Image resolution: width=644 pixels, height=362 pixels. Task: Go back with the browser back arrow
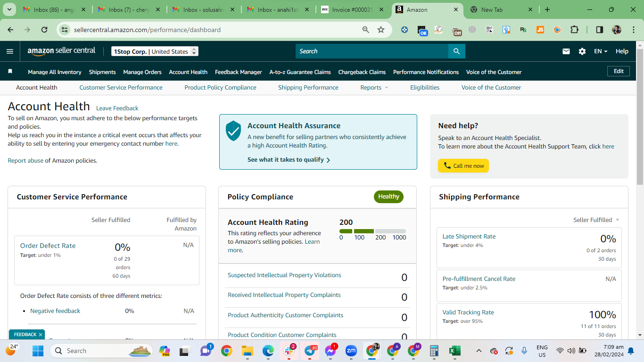(x=10, y=30)
